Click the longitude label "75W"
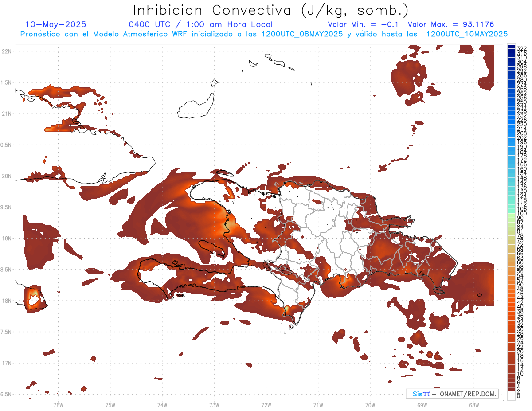Image resolution: width=532 pixels, height=411 pixels. [x=110, y=405]
